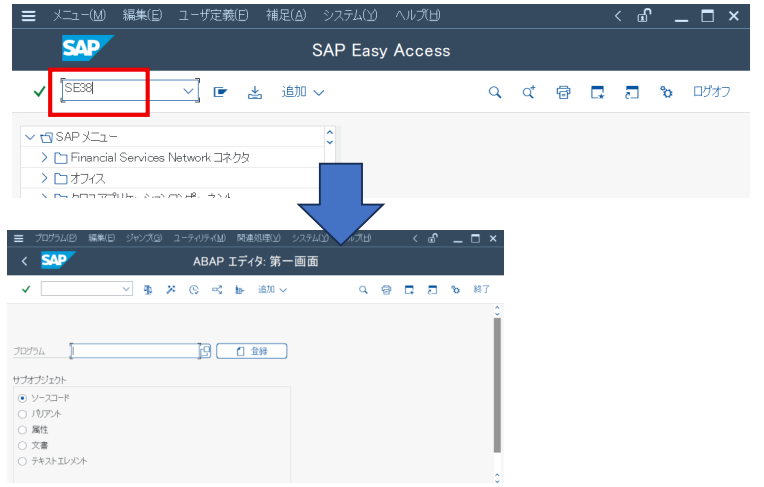Viewport: 764px width, 487px height.
Task: Expand the Financial Services Network コネクタ folder
Action: [x=44, y=157]
